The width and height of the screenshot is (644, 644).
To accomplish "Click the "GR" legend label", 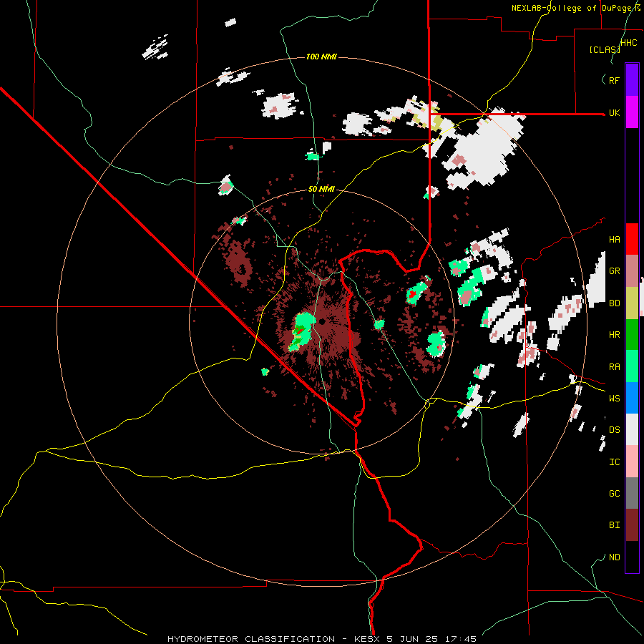I will (x=614, y=271).
